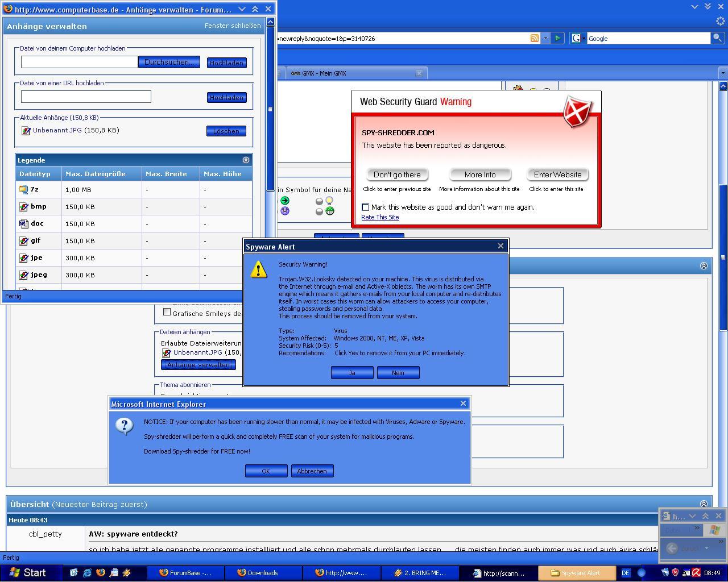Screen dimensions: 728x582
Task: Collapse the options panel with double-arrow
Action: (704, 265)
